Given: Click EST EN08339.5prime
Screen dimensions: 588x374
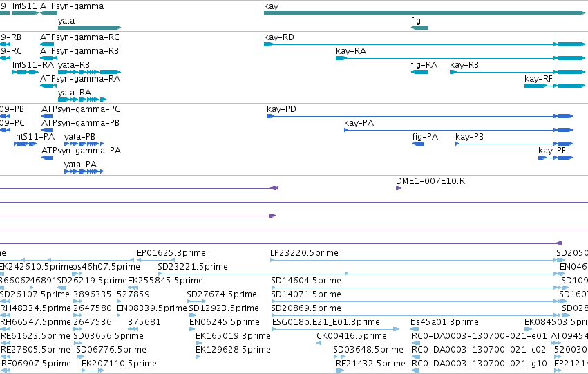Looking at the screenshot, I should (119, 315).
